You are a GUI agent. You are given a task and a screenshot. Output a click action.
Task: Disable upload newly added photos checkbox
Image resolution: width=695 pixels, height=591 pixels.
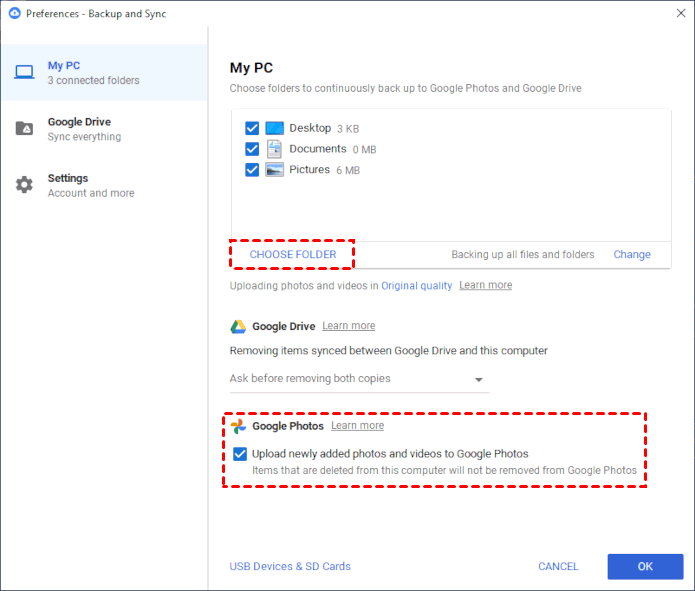(240, 454)
